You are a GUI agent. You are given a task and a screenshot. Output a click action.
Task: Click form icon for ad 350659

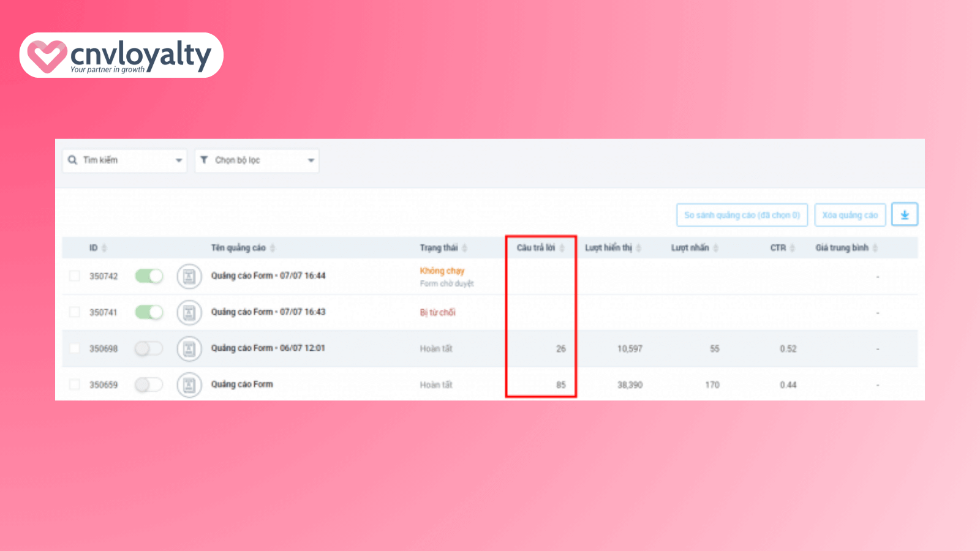[189, 385]
